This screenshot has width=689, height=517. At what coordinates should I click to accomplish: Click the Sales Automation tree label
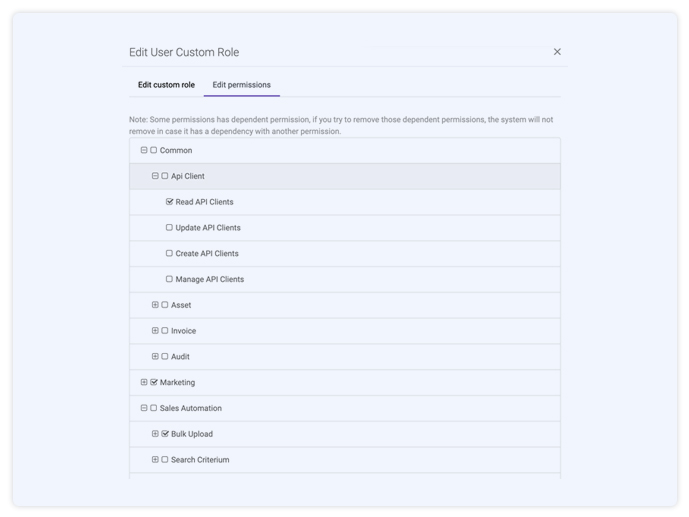191,408
